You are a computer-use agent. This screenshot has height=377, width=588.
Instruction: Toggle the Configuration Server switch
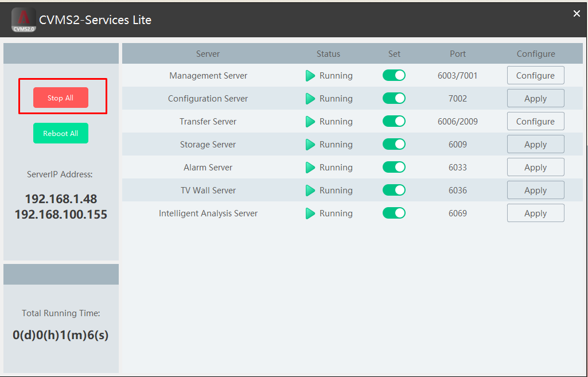[x=394, y=98]
